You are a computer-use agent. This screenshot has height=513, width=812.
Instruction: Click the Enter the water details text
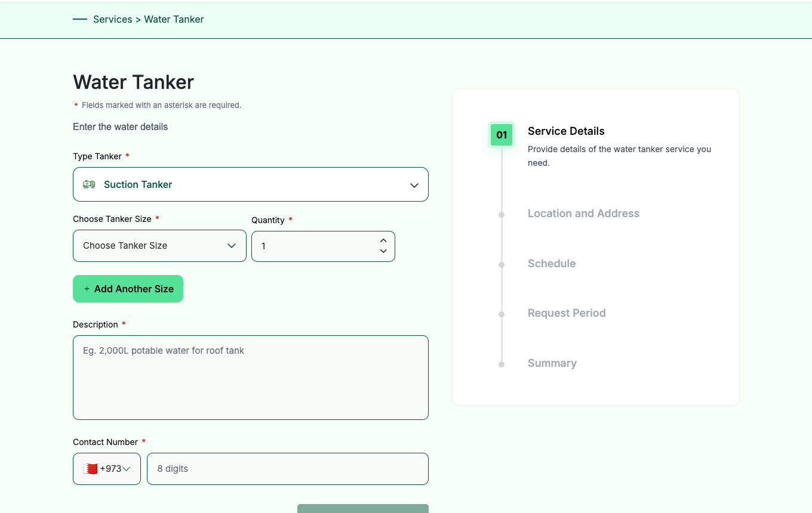tap(120, 127)
